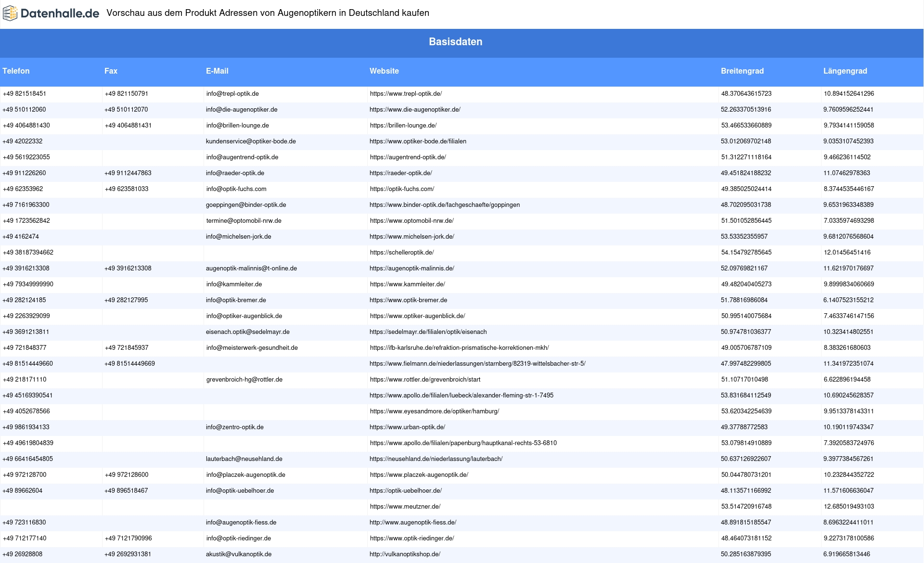Select fax number +49 81514449669
Image resolution: width=924 pixels, height=563 pixels.
[x=129, y=364]
